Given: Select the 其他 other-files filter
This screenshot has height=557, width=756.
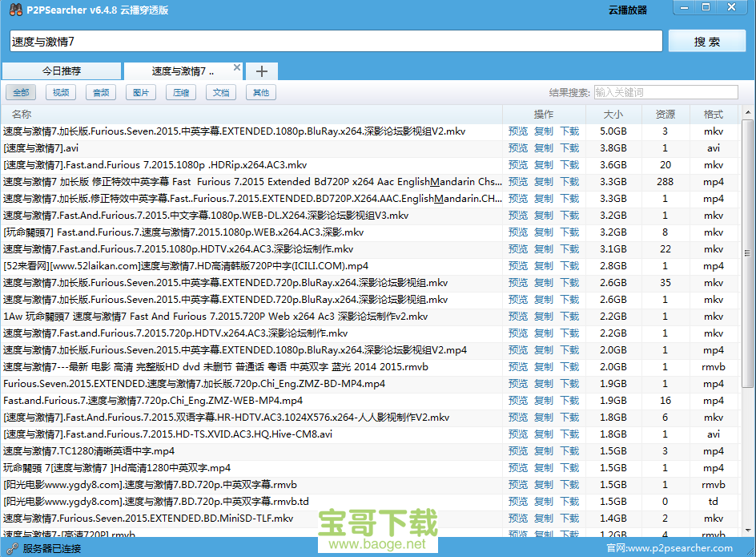Looking at the screenshot, I should [x=261, y=92].
